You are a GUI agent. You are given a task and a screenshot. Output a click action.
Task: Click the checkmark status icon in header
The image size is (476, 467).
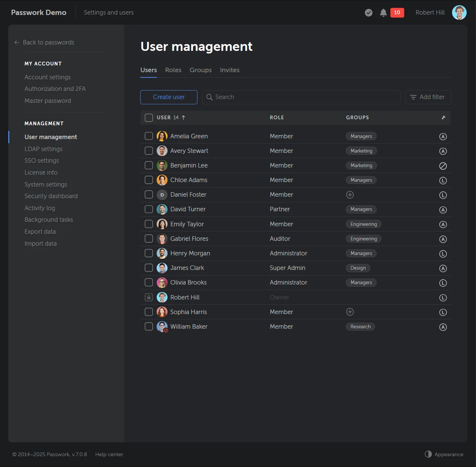pyautogui.click(x=368, y=13)
